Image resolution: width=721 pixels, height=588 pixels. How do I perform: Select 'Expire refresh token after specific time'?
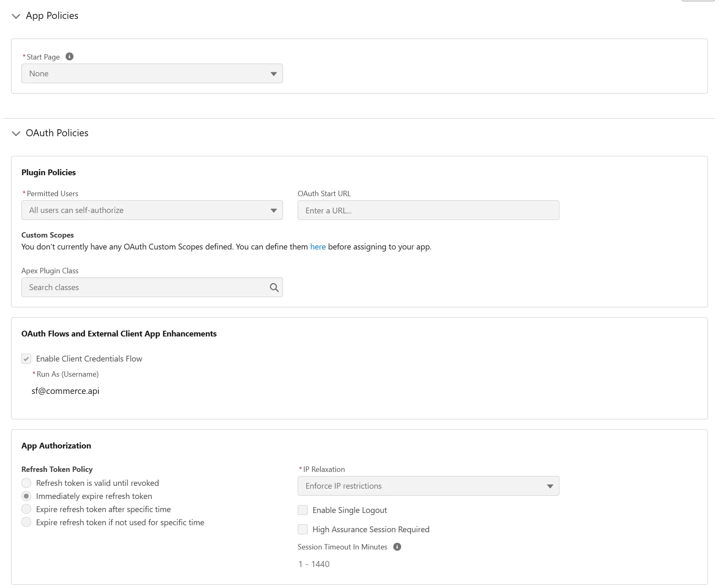coord(26,509)
